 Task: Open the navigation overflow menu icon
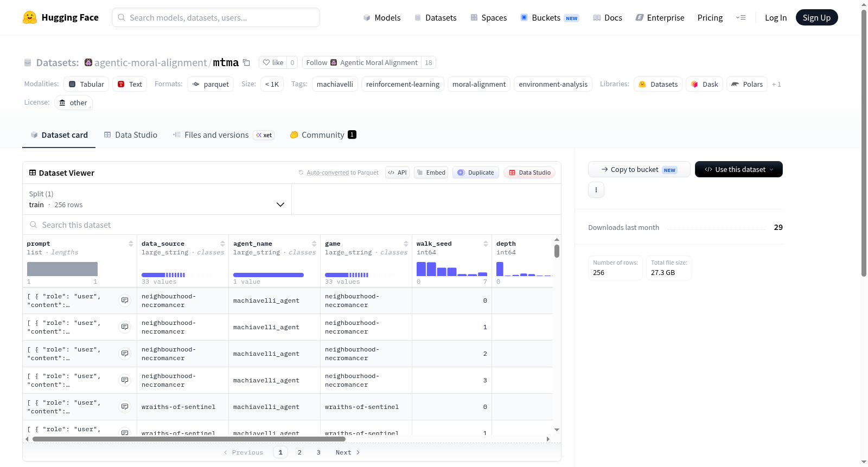click(x=741, y=17)
